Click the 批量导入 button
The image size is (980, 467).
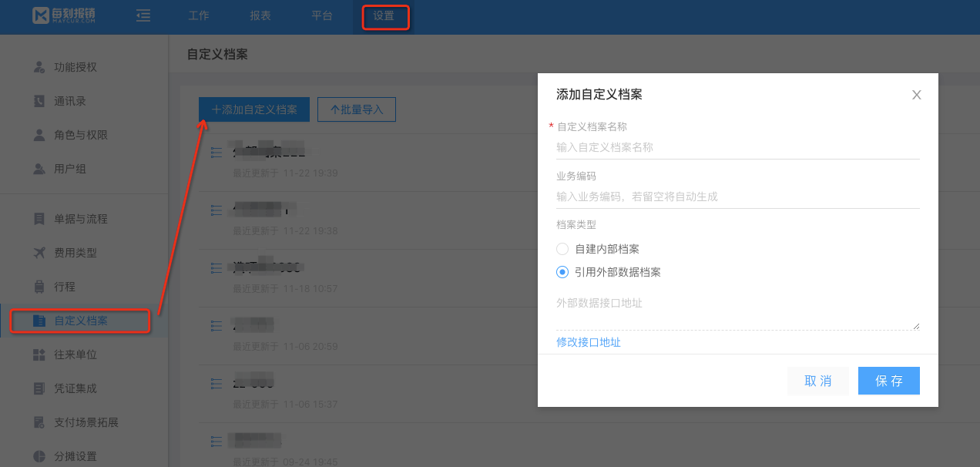click(x=357, y=109)
